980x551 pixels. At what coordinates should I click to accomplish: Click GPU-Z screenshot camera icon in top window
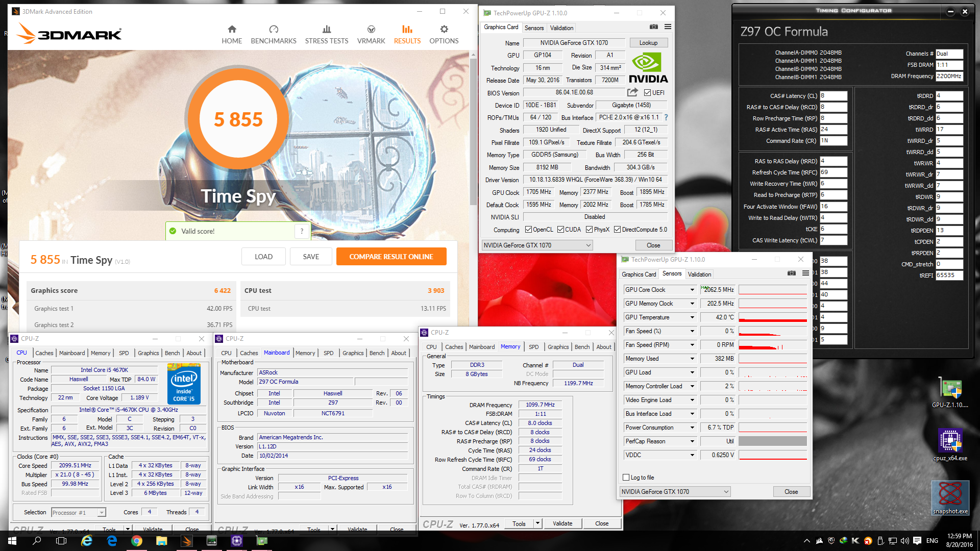click(653, 27)
